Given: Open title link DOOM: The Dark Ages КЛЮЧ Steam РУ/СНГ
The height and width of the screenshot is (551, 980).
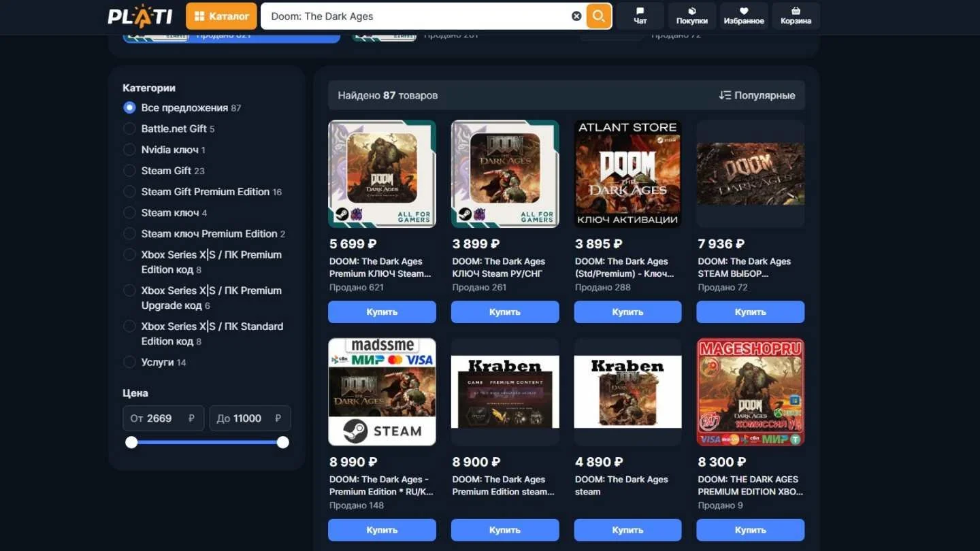Looking at the screenshot, I should (x=499, y=267).
